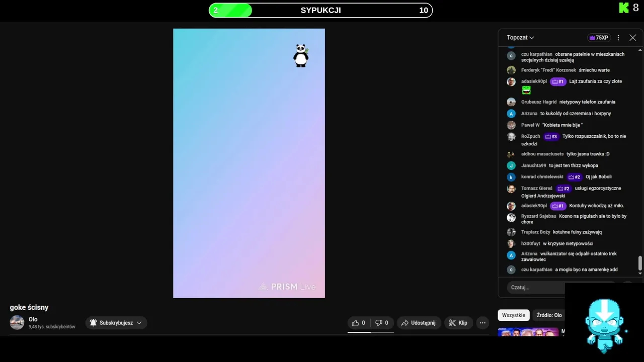Click Ryszard Sajebau's chat avatar
This screenshot has height=362, width=644.
coord(511,218)
